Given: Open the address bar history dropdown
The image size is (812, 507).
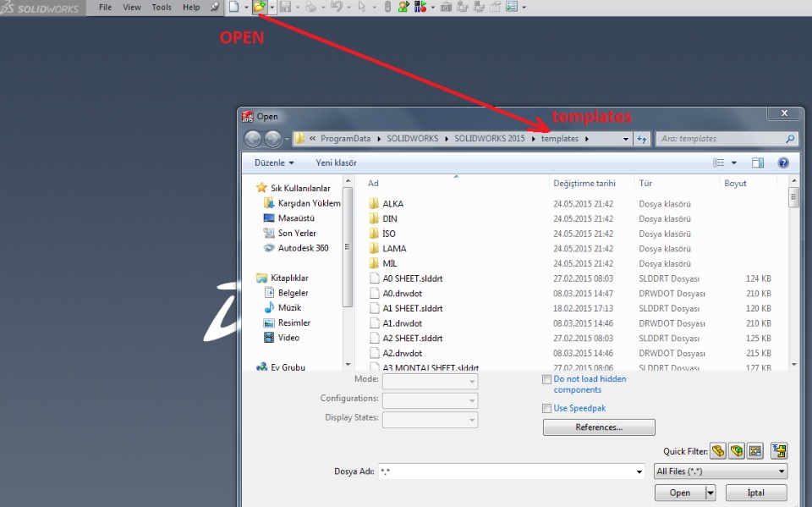Looking at the screenshot, I should point(626,139).
